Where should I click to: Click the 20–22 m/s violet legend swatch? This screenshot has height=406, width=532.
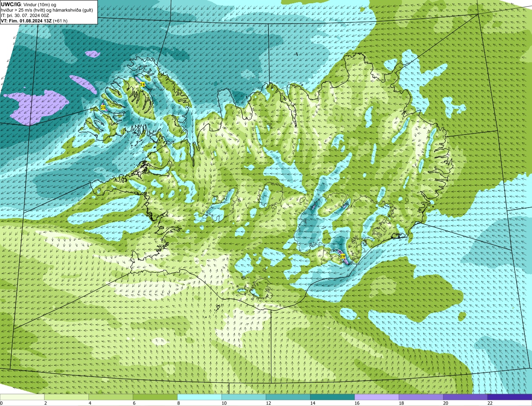pyautogui.click(x=465, y=397)
